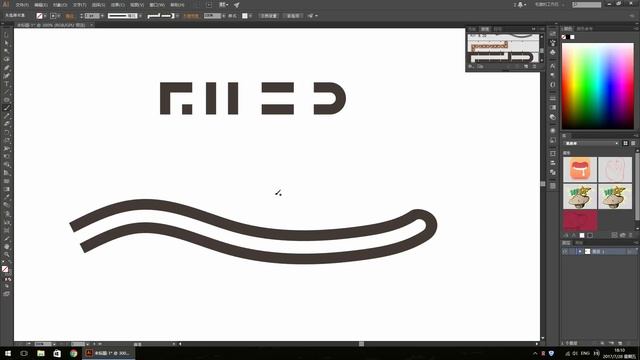Image resolution: width=640 pixels, height=360 pixels.
Task: Select the Paintbrush tool in the toolbox
Action: [x=6, y=108]
